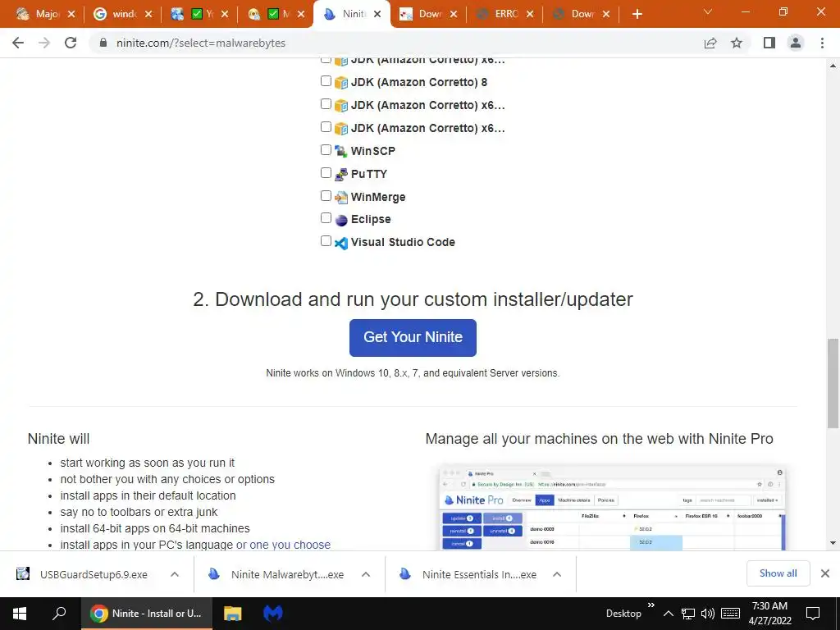This screenshot has height=630, width=840.
Task: Expand options for Ninite Essentials download
Action: tap(557, 574)
